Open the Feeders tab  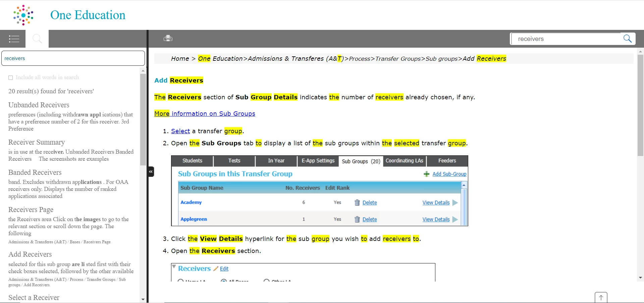pos(447,161)
